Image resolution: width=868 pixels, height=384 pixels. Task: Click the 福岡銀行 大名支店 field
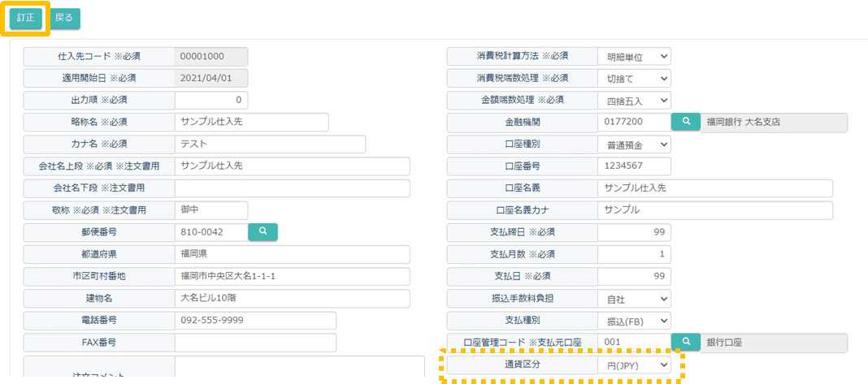(x=774, y=123)
